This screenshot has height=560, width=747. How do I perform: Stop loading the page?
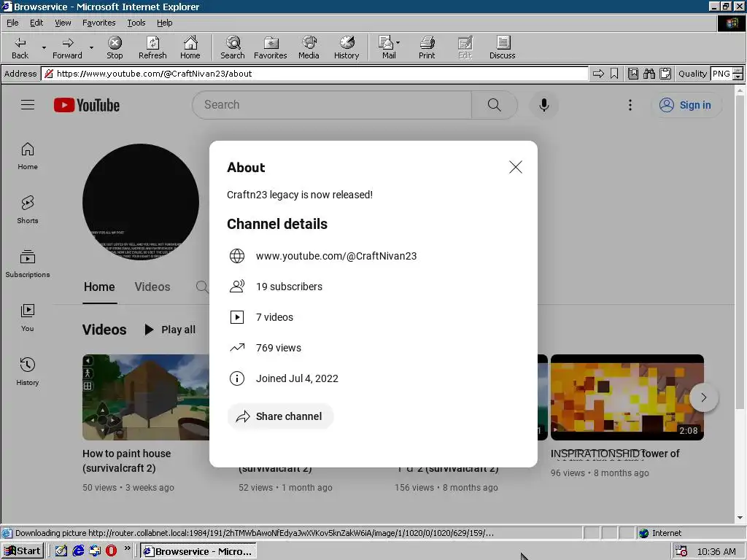(115, 47)
